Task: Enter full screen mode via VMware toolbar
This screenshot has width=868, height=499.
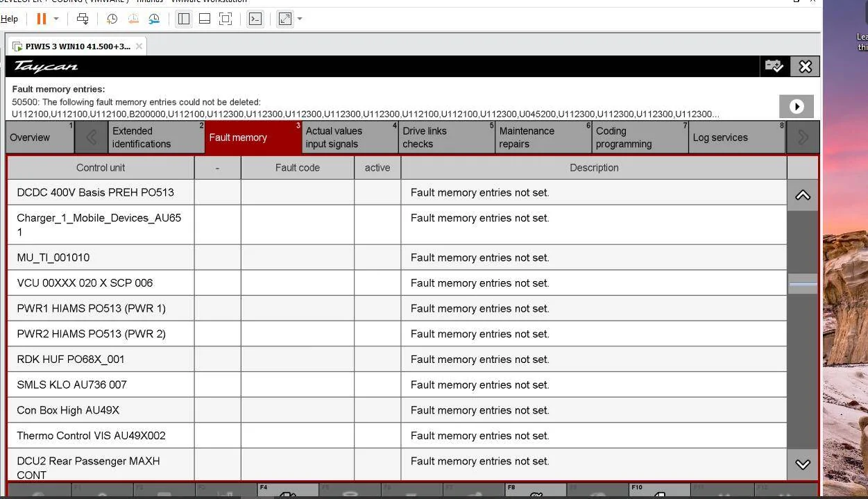Action: pyautogui.click(x=225, y=19)
